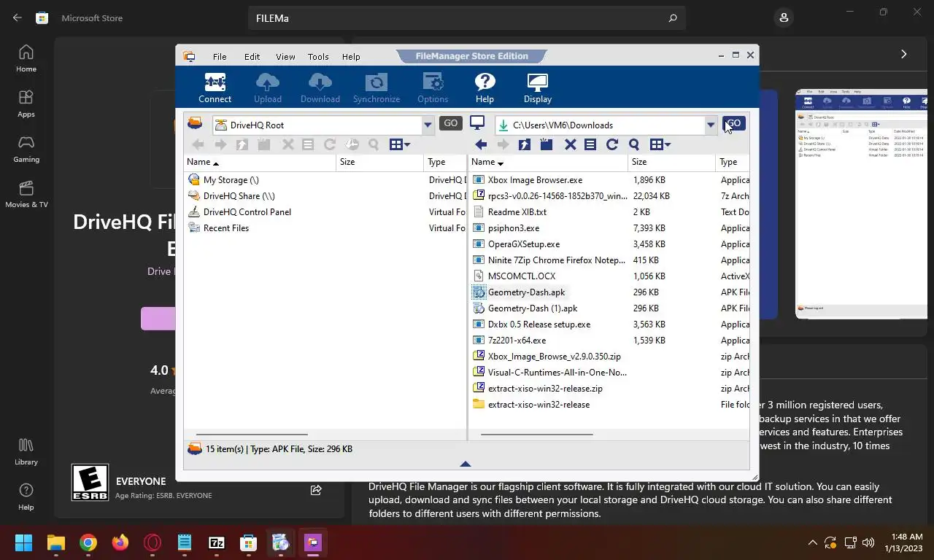Screen dimensions: 934x560
Task: Click forward arrow in DriveHQ Root pane
Action: [x=220, y=144]
